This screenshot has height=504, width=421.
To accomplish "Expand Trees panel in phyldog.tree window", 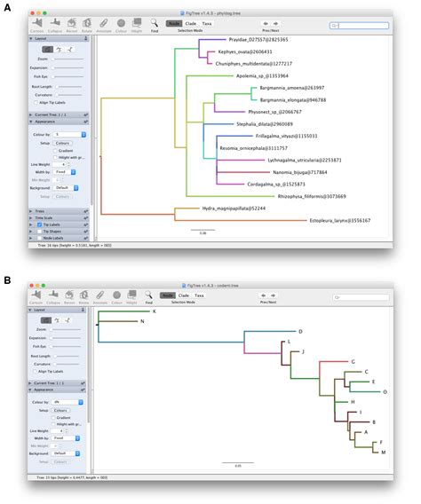I will tap(31, 211).
